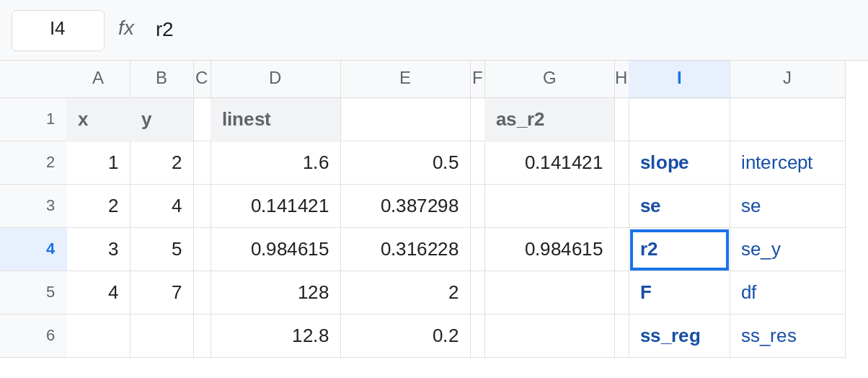Click the fx function icon
This screenshot has width=868, height=378.
tap(126, 29)
